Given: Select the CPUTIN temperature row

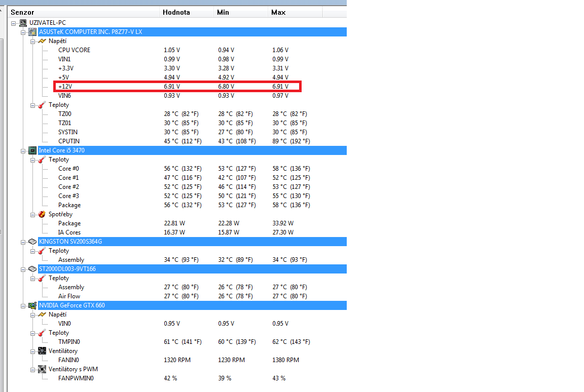Looking at the screenshot, I should coord(185,141).
